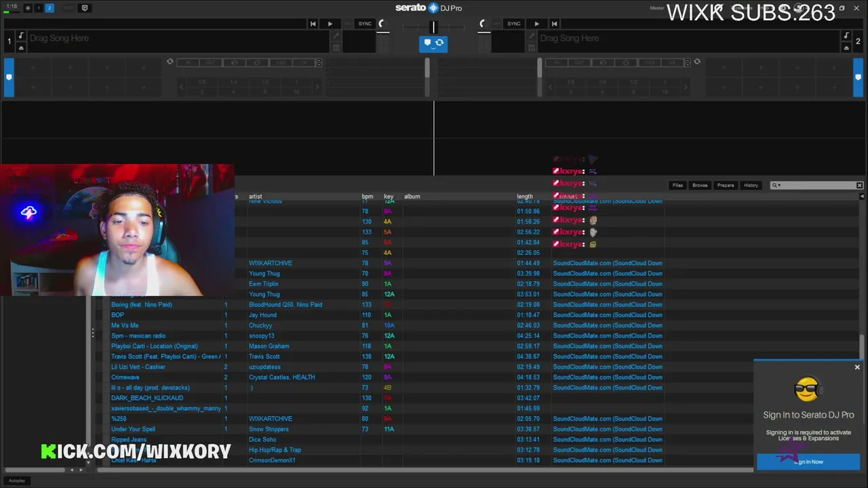
Task: Click the deck 2 grid icon below the pencil
Action: (532, 47)
